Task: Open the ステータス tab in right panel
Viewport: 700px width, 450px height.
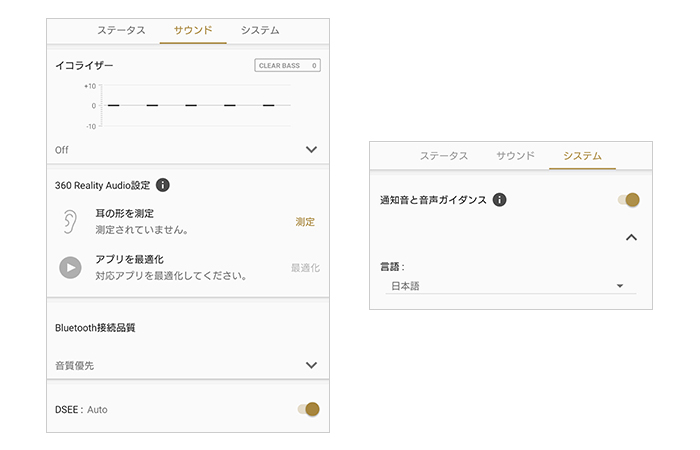Action: pos(444,156)
